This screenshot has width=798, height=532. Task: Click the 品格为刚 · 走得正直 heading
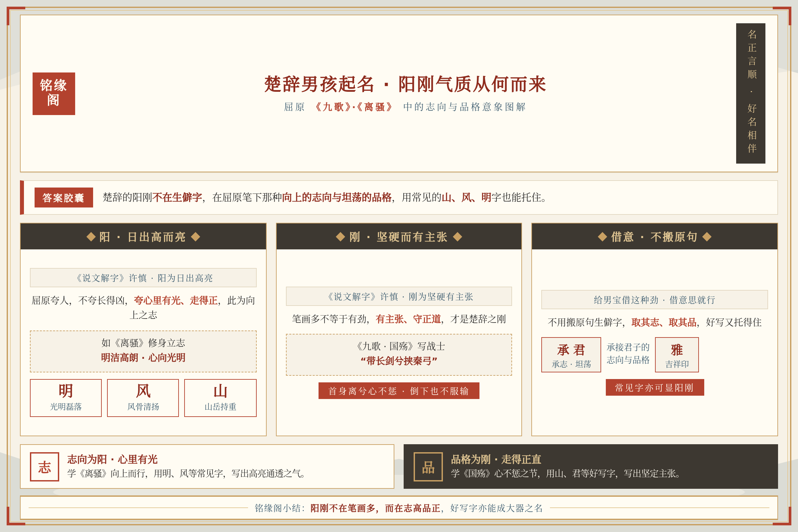point(496,459)
